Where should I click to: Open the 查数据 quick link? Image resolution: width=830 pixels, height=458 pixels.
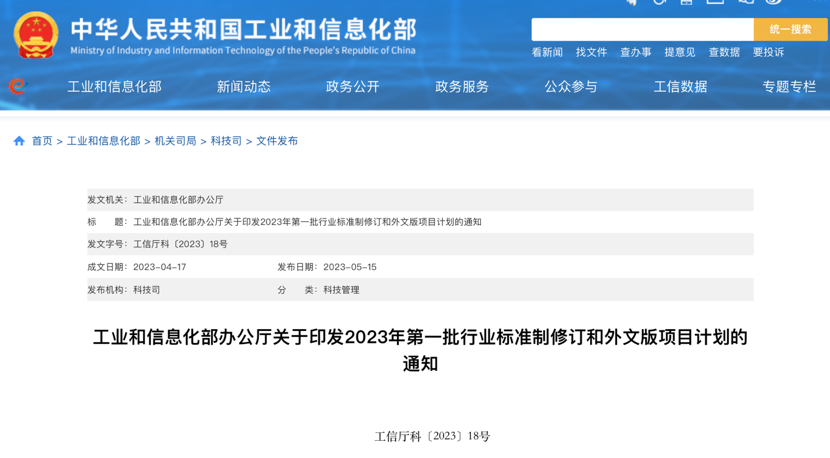724,52
